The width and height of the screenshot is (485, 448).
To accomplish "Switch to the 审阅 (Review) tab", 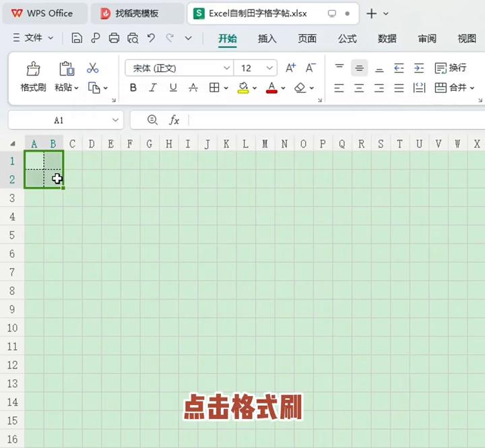I will (427, 38).
